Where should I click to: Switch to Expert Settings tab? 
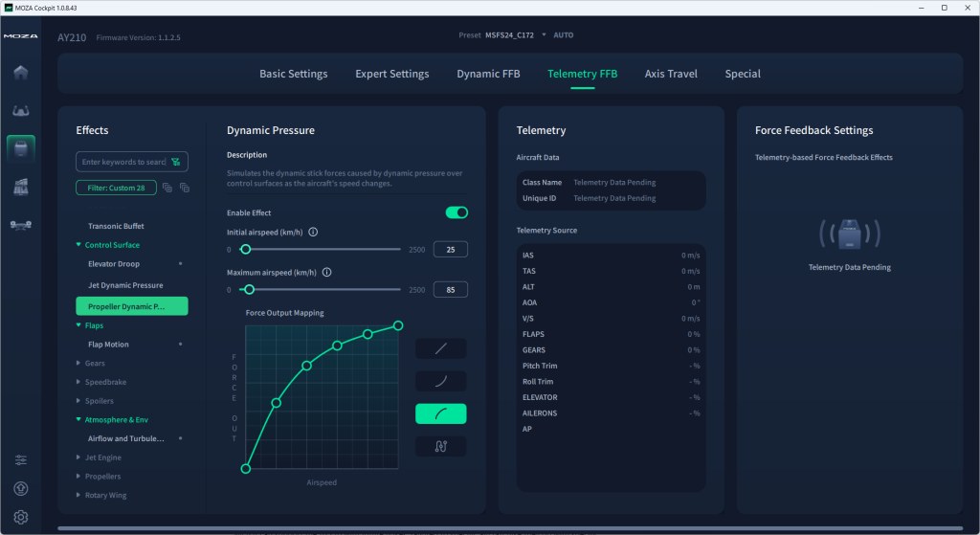[x=391, y=74]
